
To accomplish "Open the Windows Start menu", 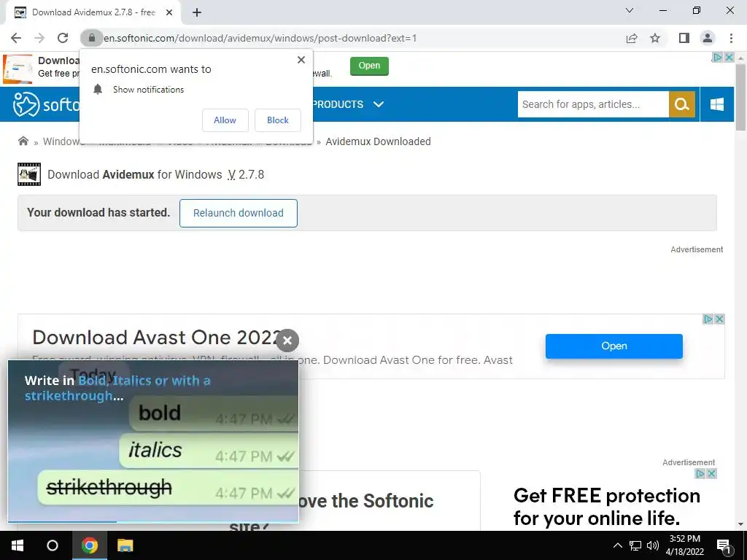I will [18, 545].
